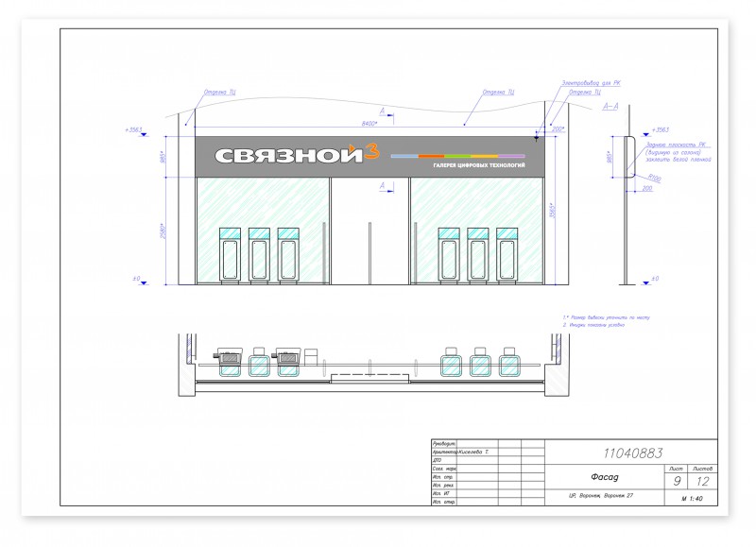The width and height of the screenshot is (756, 547).
Task: Select the electrical outlet mark on sign corner
Action: point(536,138)
